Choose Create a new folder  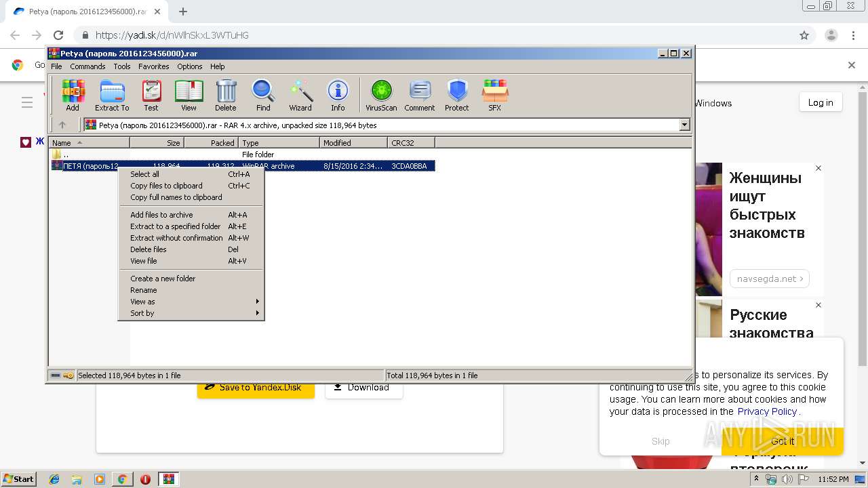coord(191,279)
